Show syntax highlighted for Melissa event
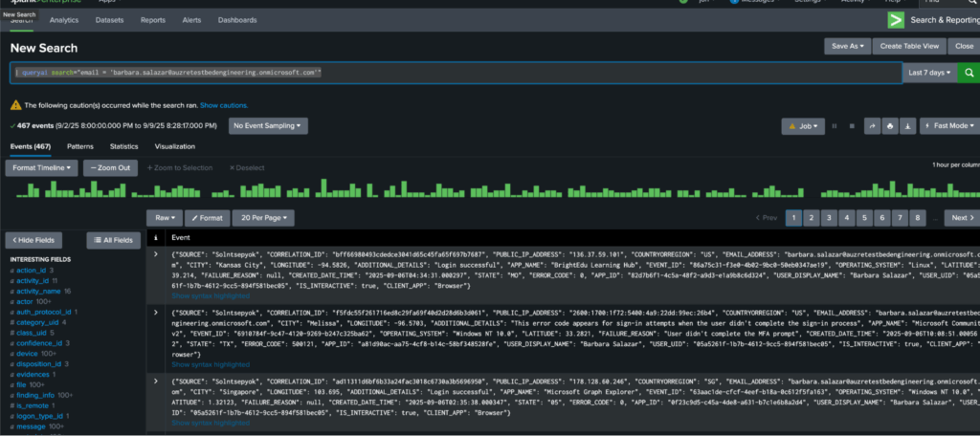980x436 pixels. point(211,364)
